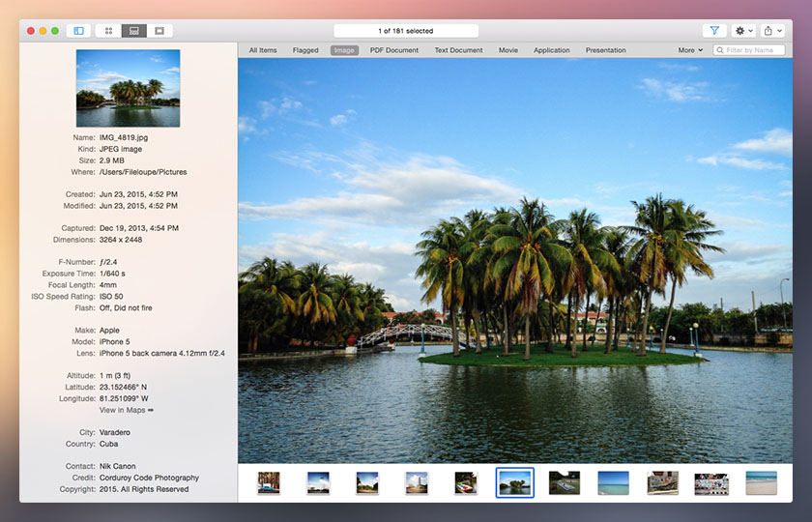This screenshot has height=522, width=812.
Task: Toggle the info sidebar panel button
Action: 78,31
